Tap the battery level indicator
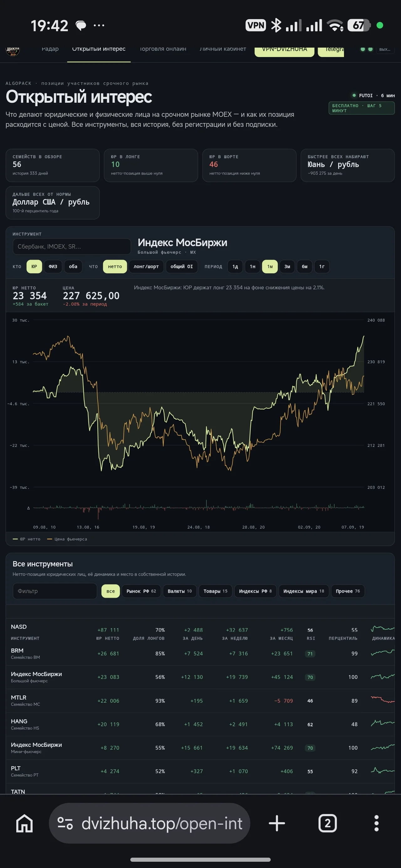This screenshot has width=401, height=868. tap(359, 25)
